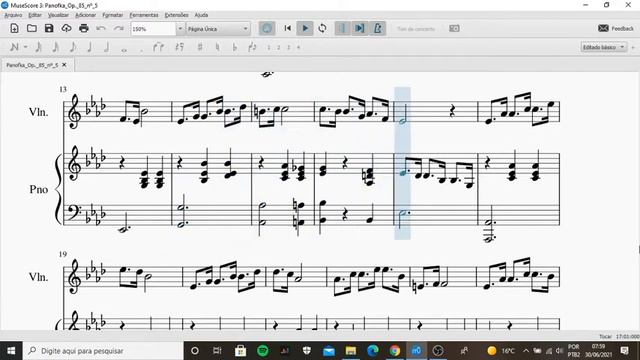The width and height of the screenshot is (640, 360).
Task: Select 32nd note duration
Action: [x=56, y=47]
